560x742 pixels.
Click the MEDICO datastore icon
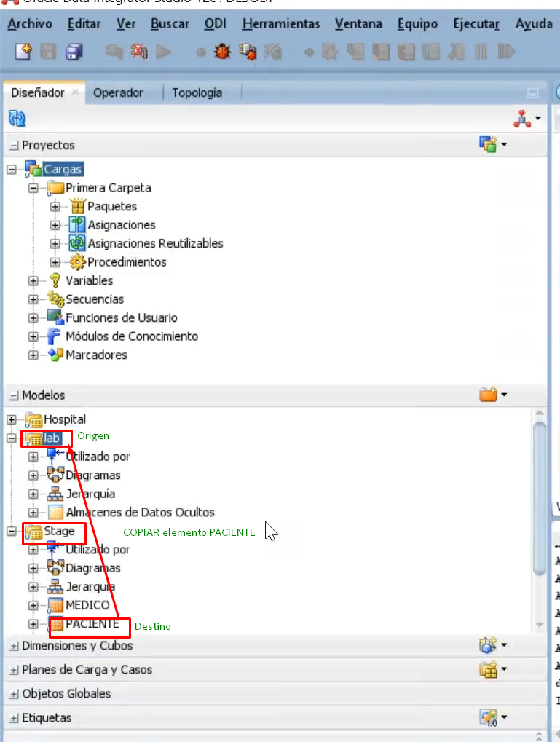[55, 605]
